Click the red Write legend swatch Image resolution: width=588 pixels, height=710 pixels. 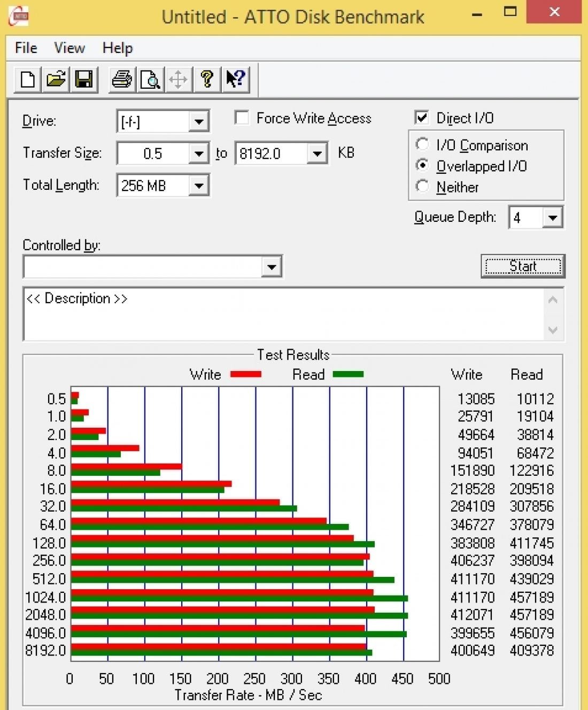click(246, 374)
